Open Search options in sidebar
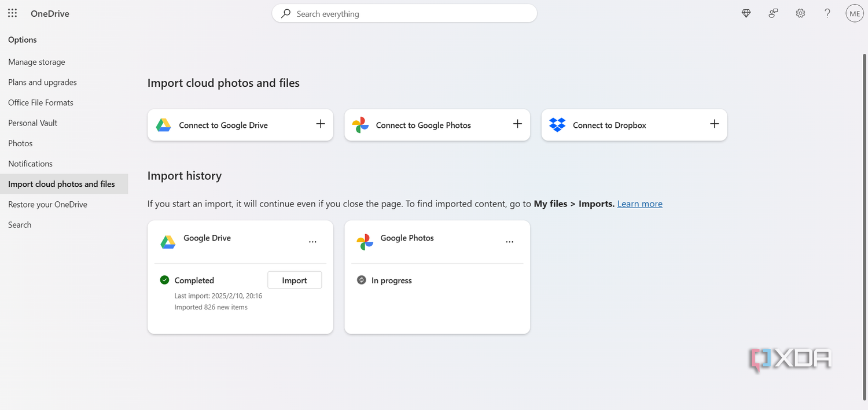Viewport: 868px width, 410px height. coord(20,224)
